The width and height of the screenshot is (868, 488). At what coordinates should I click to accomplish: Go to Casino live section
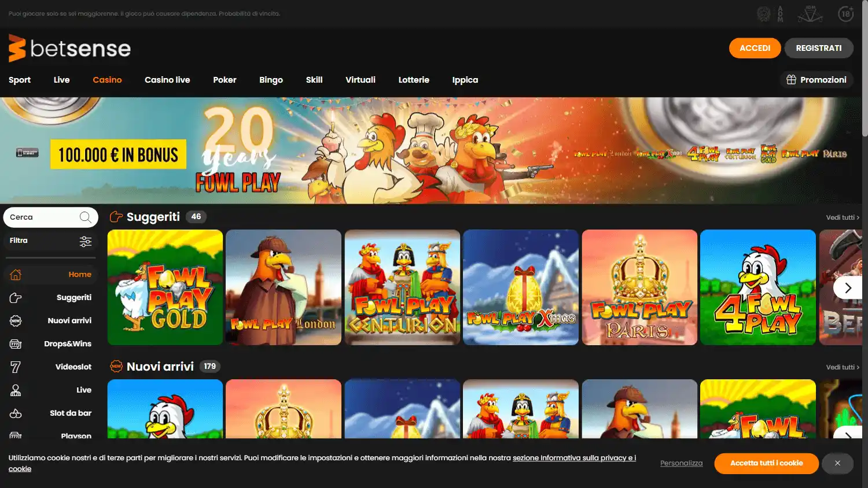click(167, 80)
